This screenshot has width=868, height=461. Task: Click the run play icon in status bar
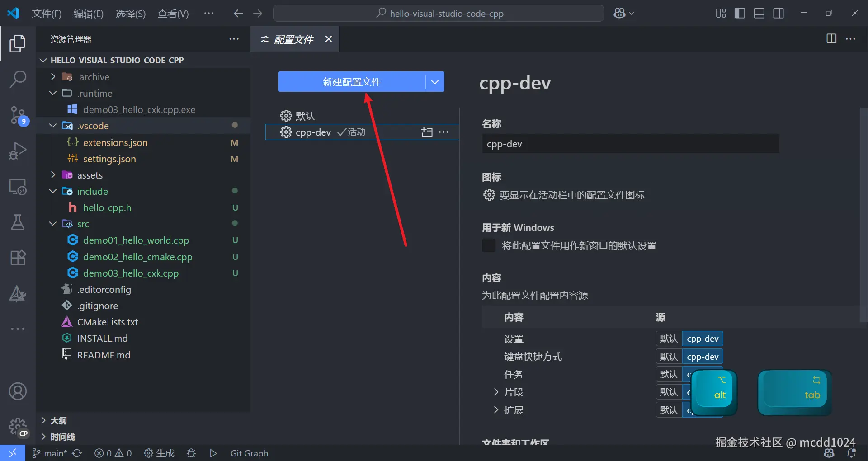tap(213, 453)
